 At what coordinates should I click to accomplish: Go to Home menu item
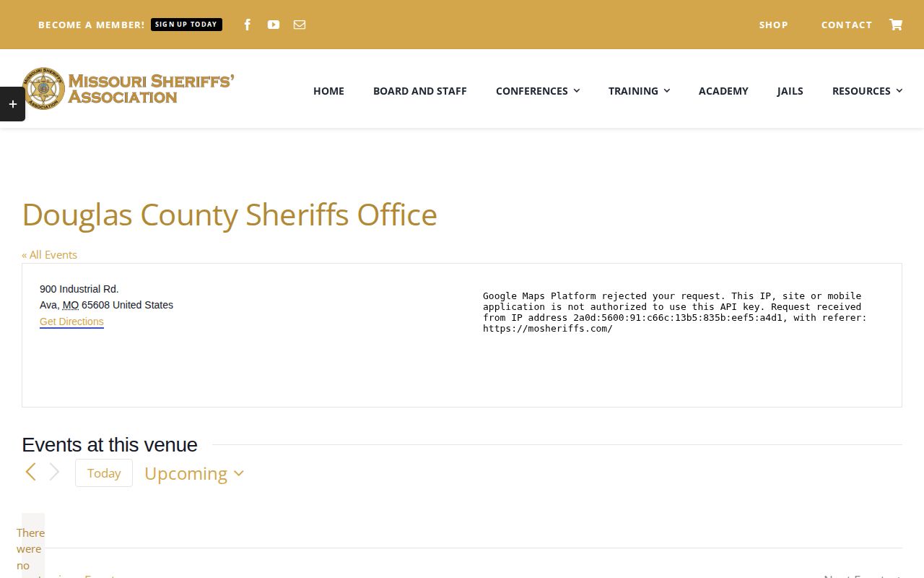(x=328, y=91)
